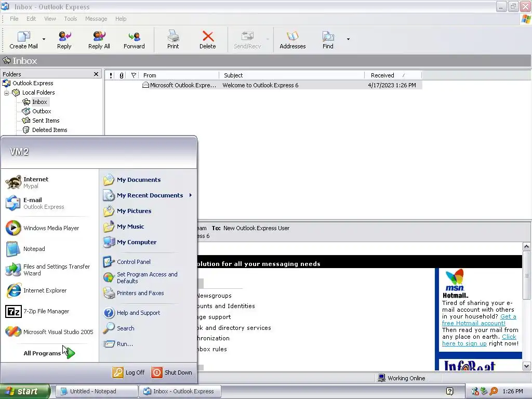
Task: Click the Reply toolbar button
Action: point(64,40)
